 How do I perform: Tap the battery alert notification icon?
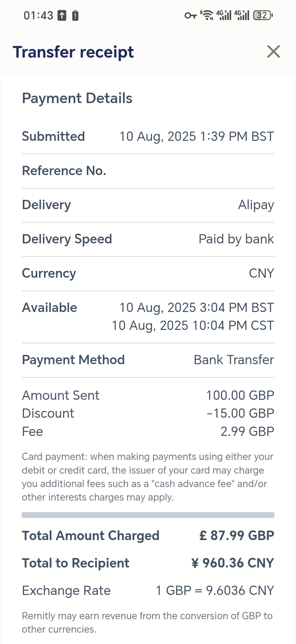pyautogui.click(x=75, y=15)
